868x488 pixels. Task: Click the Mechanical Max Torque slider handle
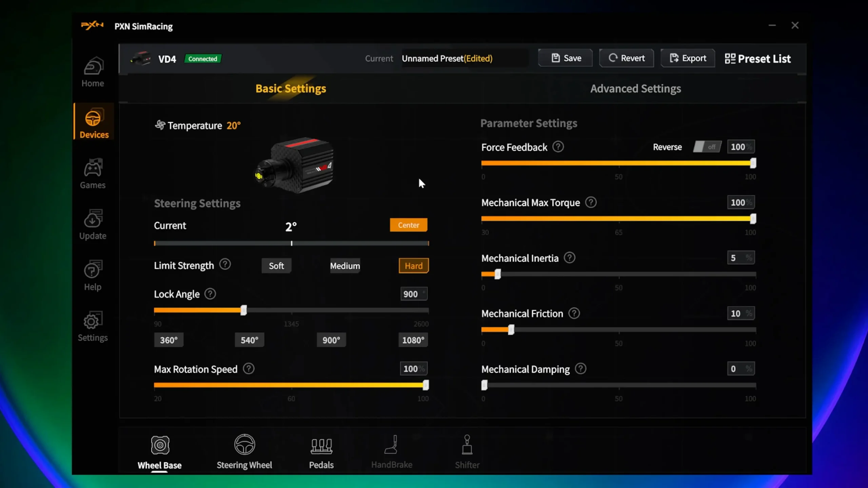753,219
